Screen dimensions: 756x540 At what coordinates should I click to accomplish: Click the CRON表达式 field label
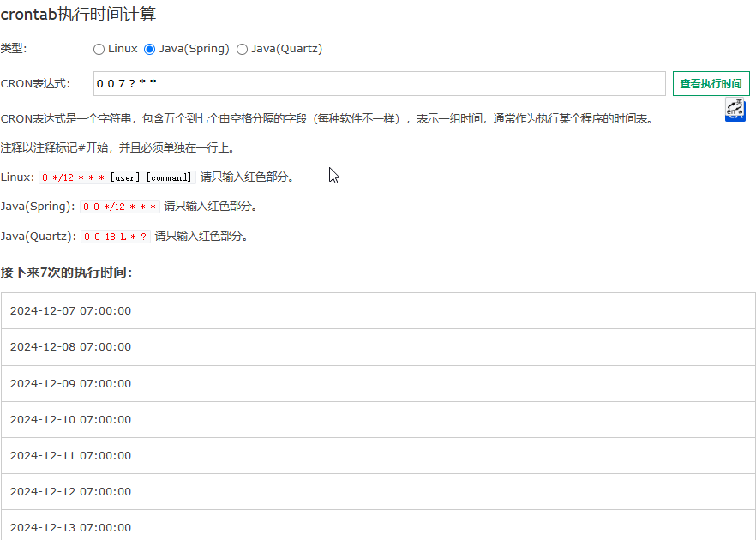[x=34, y=84]
